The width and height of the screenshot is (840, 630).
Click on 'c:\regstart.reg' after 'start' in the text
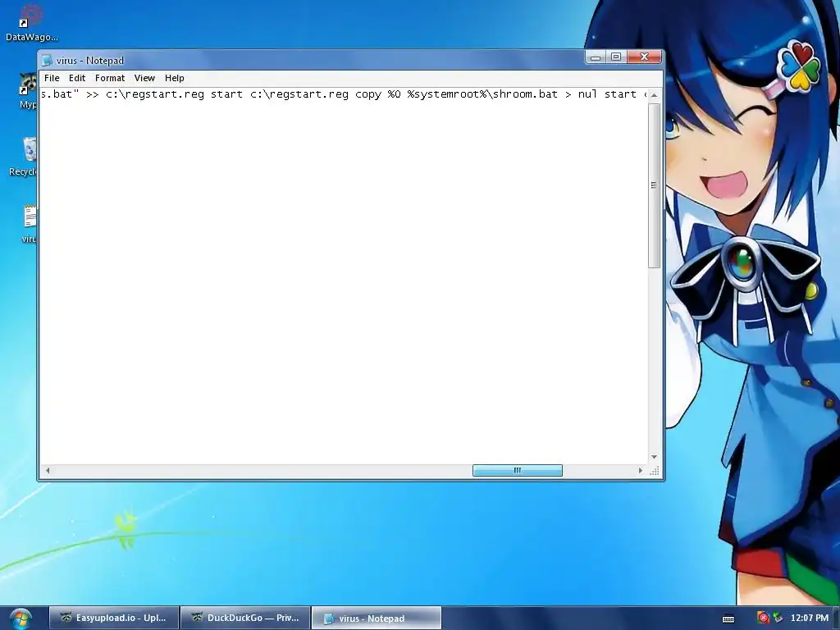299,94
